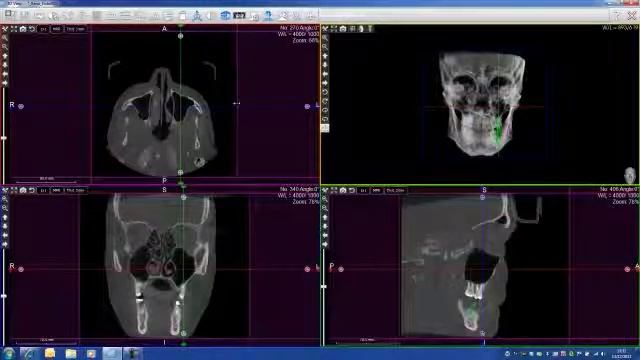Image resolution: width=640 pixels, height=360 pixels.
Task: Maximize the axial view with fullscreen icon
Action: coord(14,29)
